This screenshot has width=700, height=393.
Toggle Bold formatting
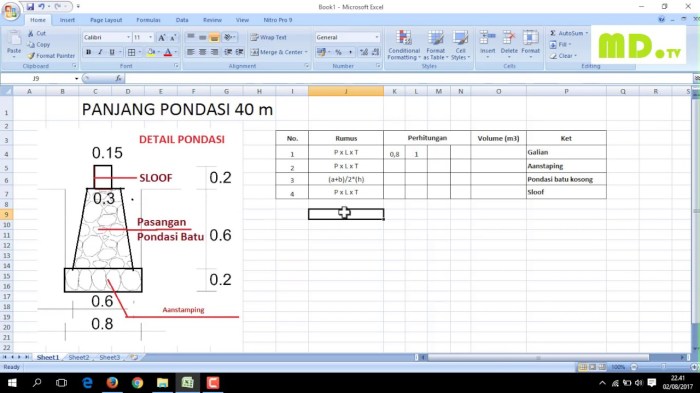[88, 52]
